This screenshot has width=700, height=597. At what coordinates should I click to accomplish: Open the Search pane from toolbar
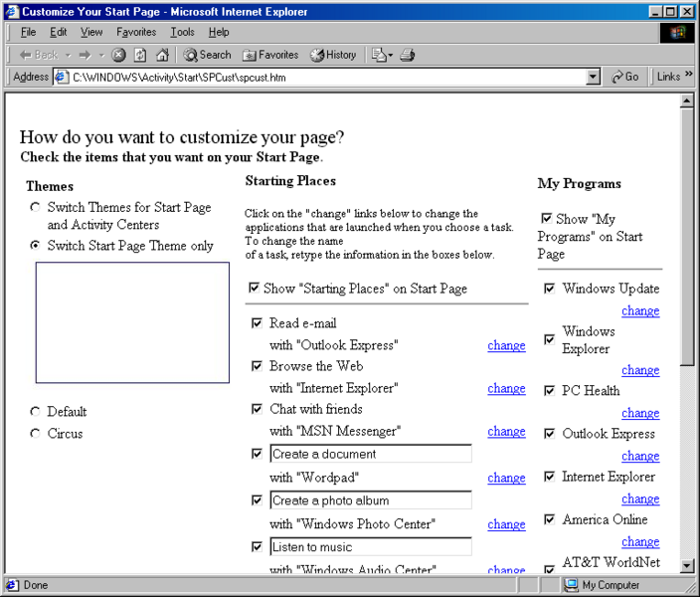click(x=207, y=55)
